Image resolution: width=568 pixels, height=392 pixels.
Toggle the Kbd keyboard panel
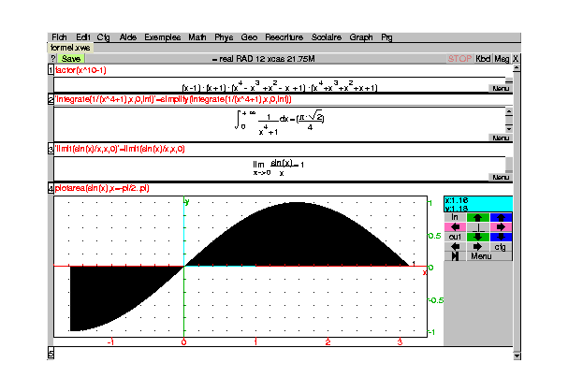click(484, 58)
